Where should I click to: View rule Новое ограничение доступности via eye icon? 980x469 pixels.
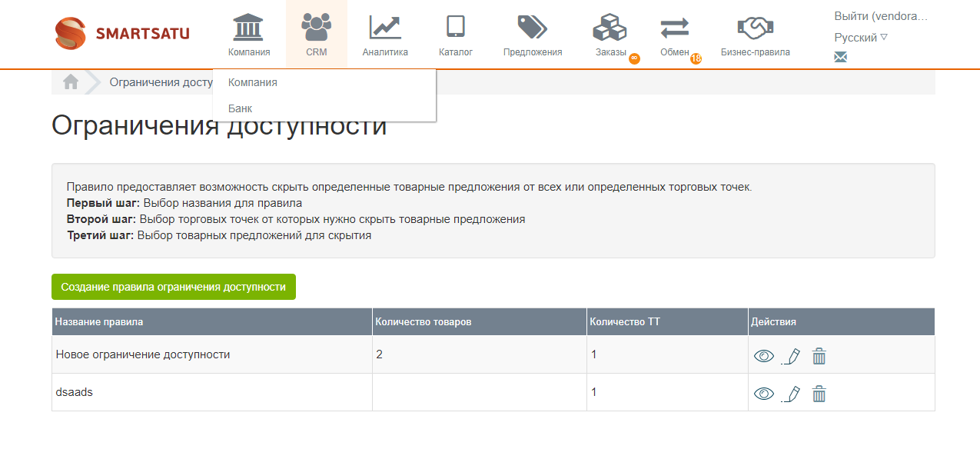(x=763, y=356)
